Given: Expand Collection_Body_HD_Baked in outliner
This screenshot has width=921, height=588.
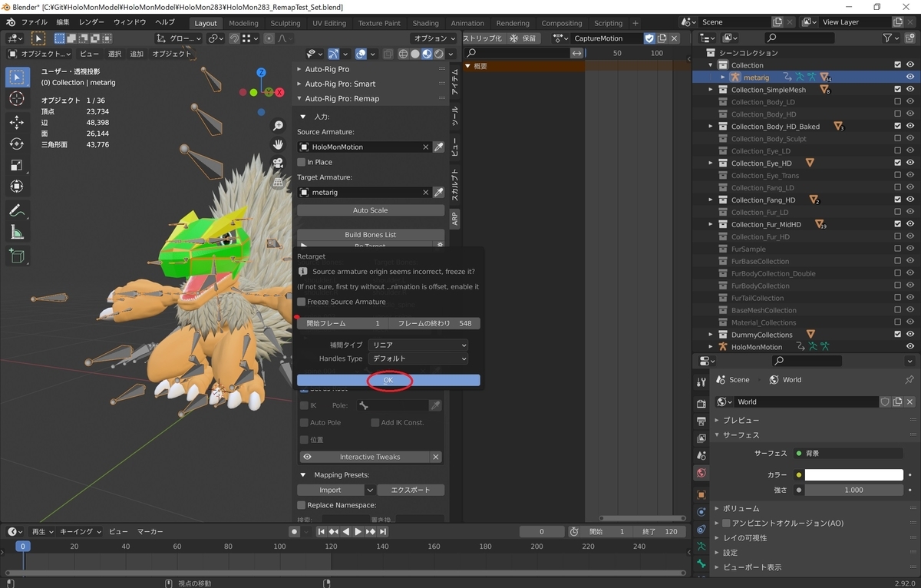Looking at the screenshot, I should [711, 127].
